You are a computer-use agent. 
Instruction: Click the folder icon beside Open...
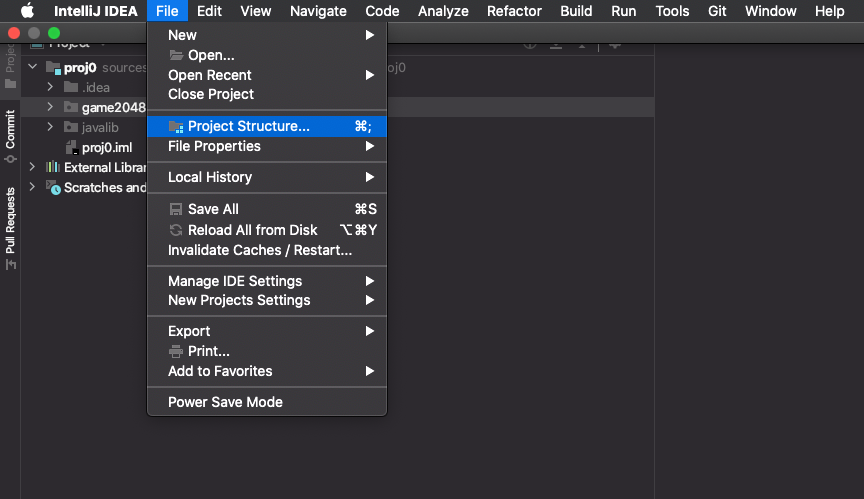(176, 55)
